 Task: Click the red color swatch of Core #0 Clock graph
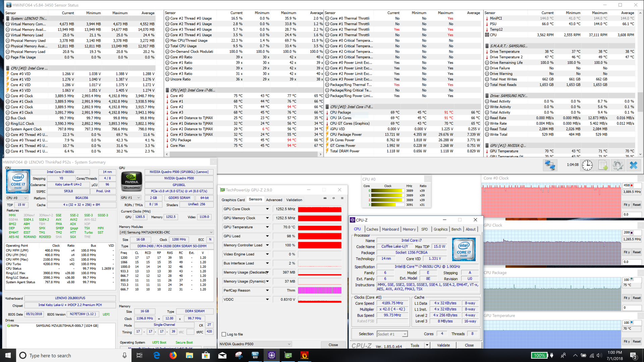pyautogui.click(x=632, y=185)
